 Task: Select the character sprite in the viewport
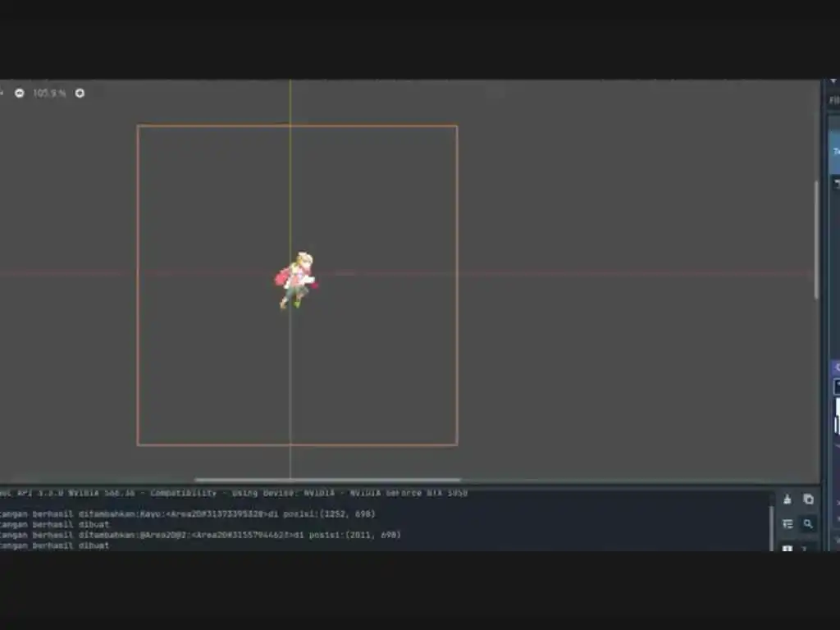(x=296, y=281)
